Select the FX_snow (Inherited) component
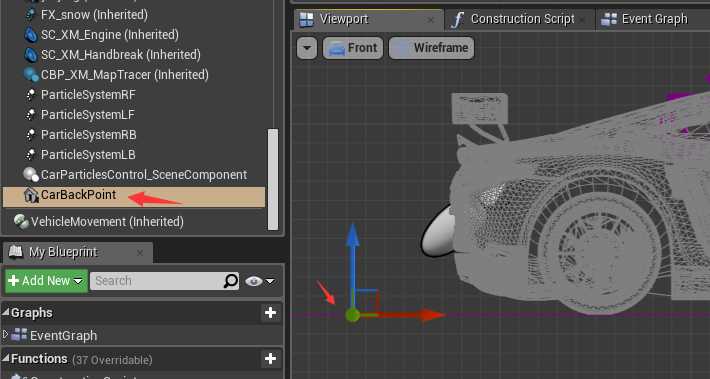 [x=94, y=15]
